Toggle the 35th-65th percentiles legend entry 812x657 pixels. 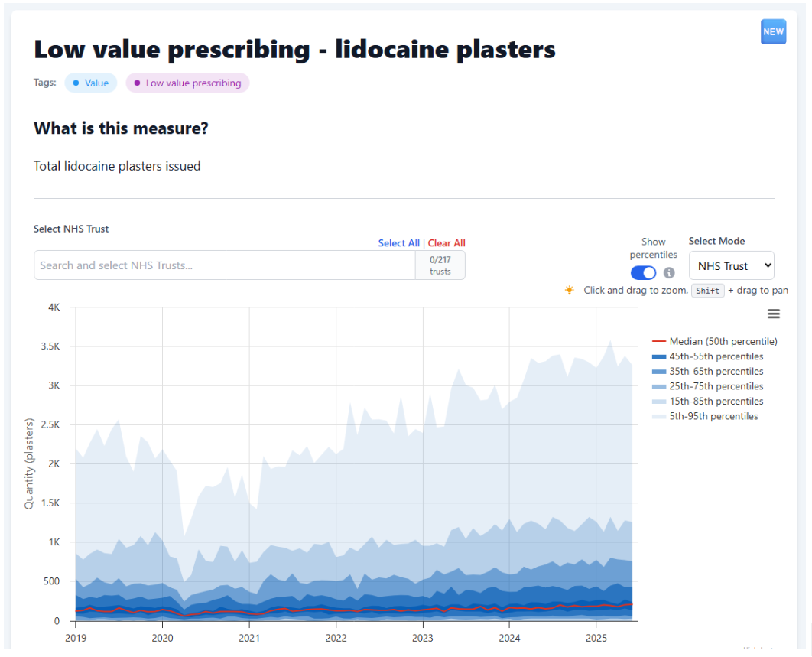pyautogui.click(x=716, y=371)
